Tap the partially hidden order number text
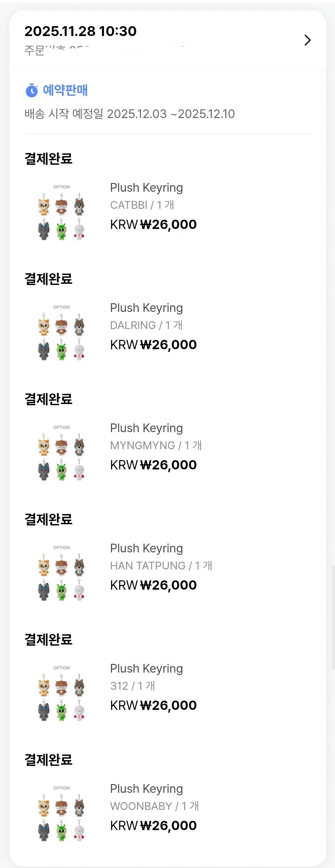 tap(105, 50)
